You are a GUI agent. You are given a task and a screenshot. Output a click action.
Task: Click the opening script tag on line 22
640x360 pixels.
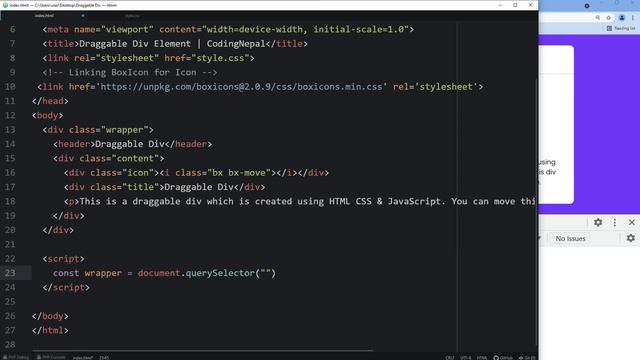(x=63, y=259)
